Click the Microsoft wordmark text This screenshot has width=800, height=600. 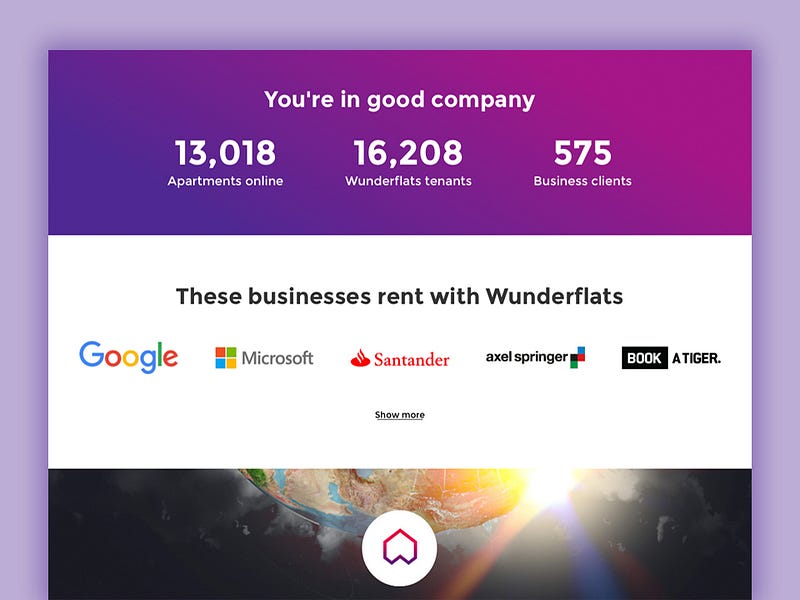click(x=277, y=358)
